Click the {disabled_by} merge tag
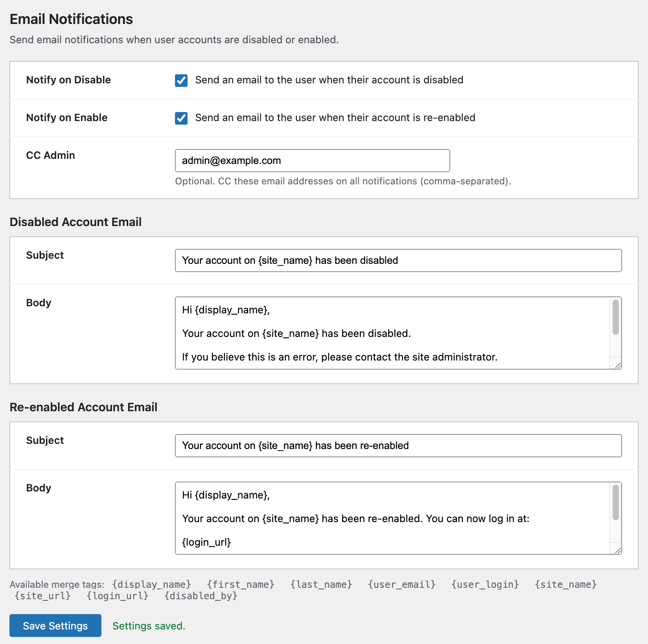Viewport: 648px width, 644px height. 201,596
